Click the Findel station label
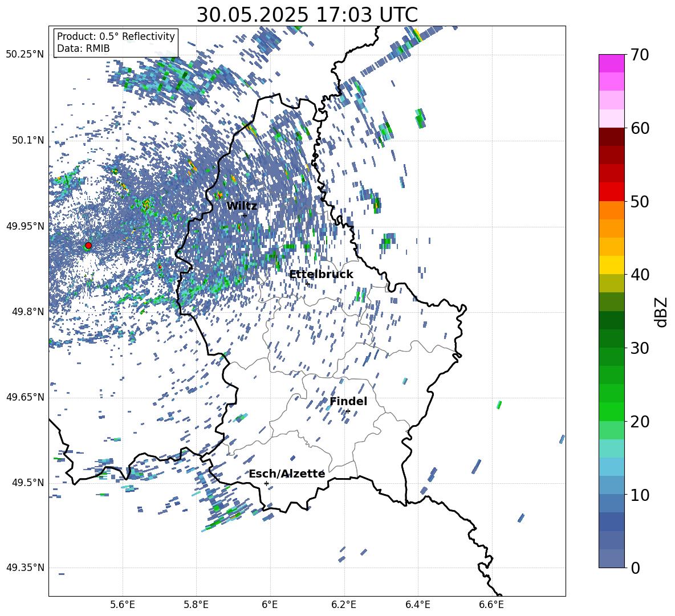675x616 pixels. pyautogui.click(x=348, y=401)
